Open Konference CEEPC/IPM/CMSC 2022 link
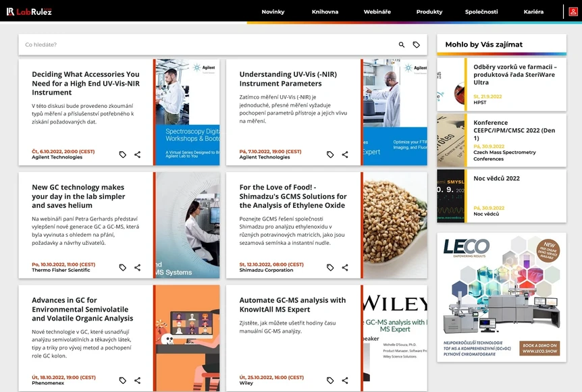Image resolution: width=582 pixels, height=392 pixels. click(x=514, y=126)
